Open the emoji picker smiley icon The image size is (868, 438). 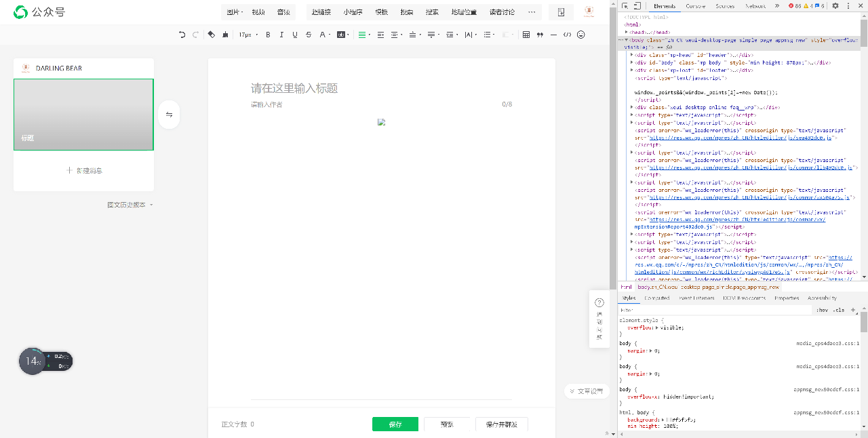pyautogui.click(x=581, y=35)
